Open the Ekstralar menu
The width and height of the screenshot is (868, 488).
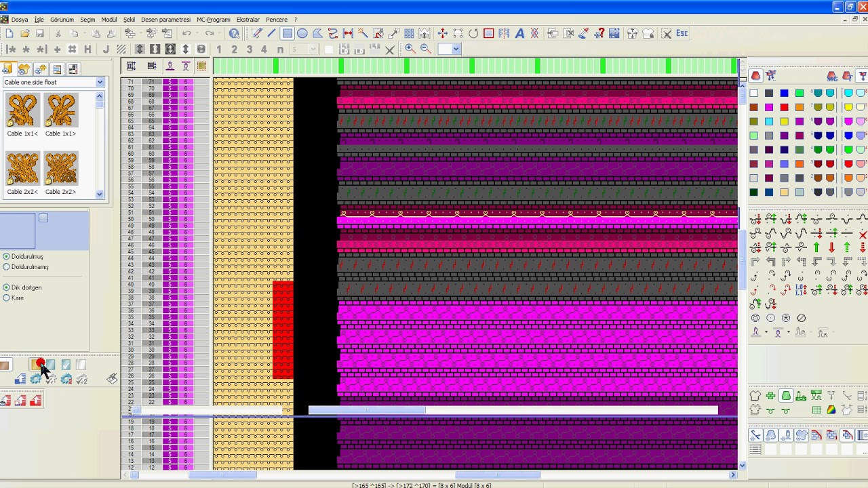[248, 20]
